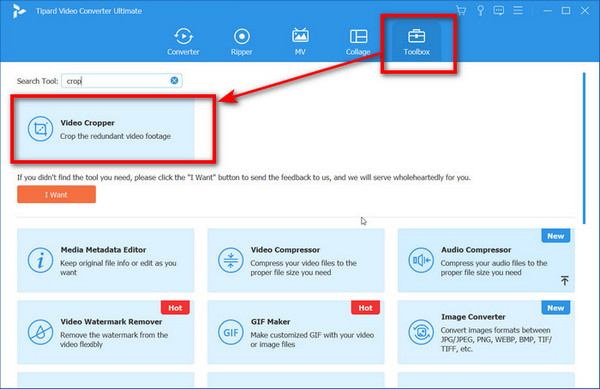Click "Crop the redundant video footage" text
The width and height of the screenshot is (600, 389).
click(x=115, y=136)
